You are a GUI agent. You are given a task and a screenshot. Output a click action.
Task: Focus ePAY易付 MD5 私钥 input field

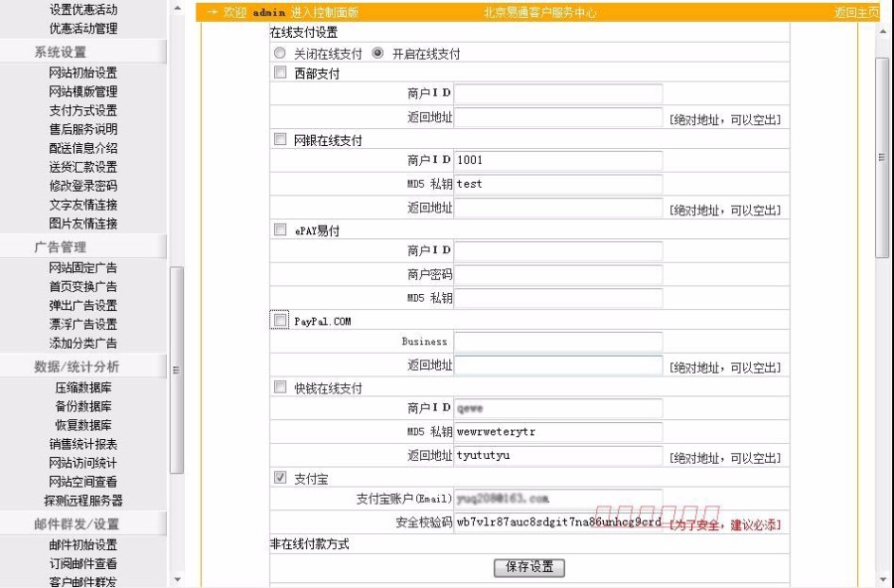tap(558, 298)
